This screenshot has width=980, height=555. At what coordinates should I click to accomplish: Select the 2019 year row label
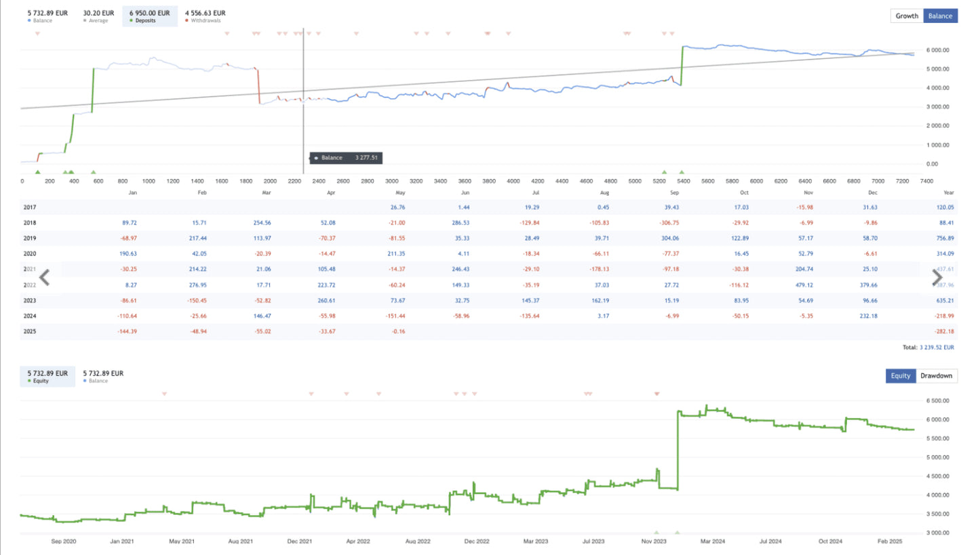(x=31, y=238)
